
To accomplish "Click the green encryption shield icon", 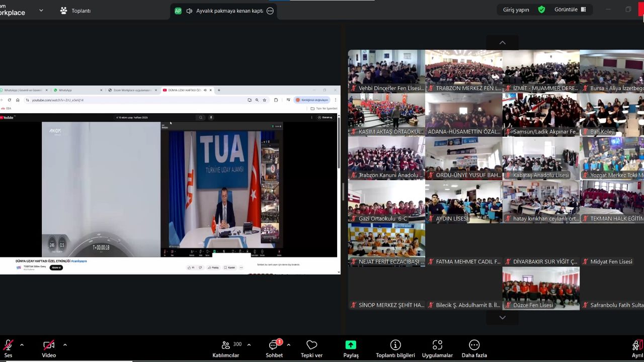I will point(541,10).
